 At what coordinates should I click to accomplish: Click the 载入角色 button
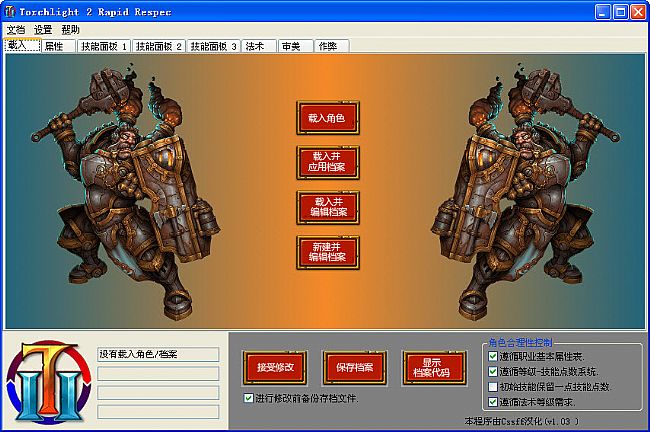click(327, 118)
